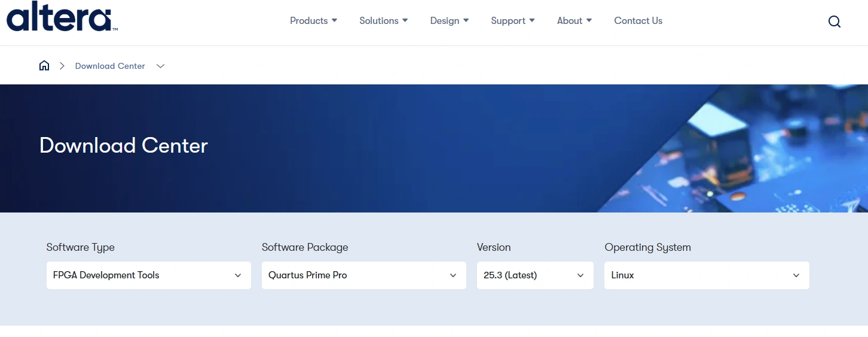
Task: Open the search magnifier icon
Action: [834, 22]
